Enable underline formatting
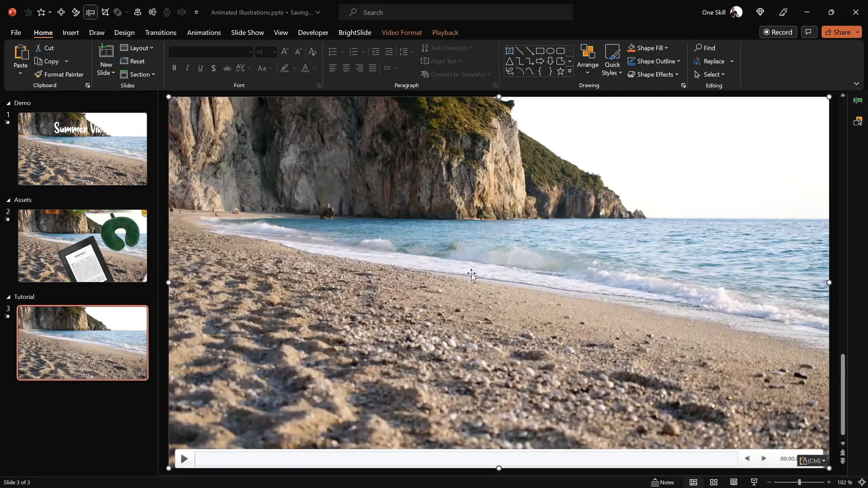Image resolution: width=868 pixels, height=488 pixels. 200,68
